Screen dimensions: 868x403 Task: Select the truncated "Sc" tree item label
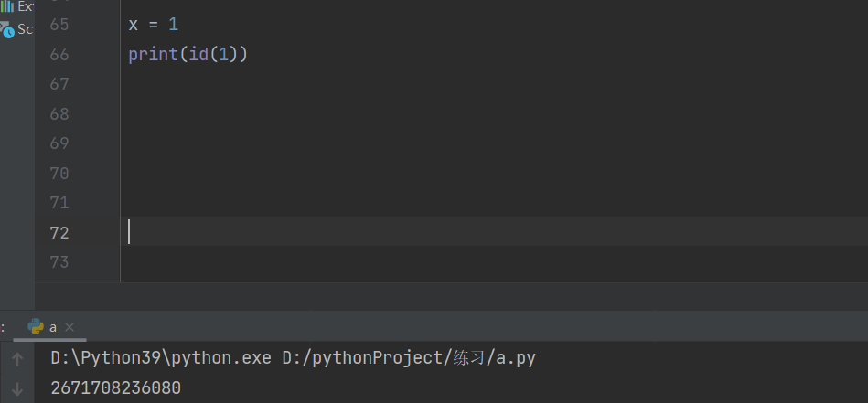26,29
